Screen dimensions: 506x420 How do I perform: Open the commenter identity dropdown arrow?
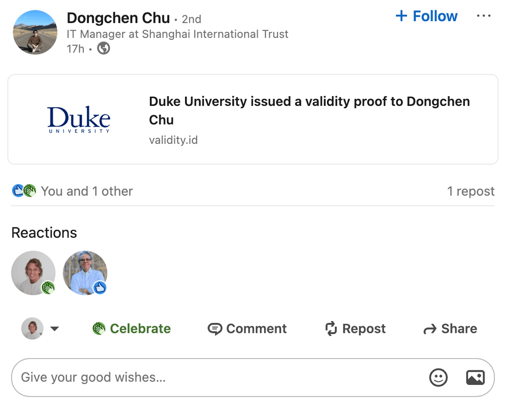tap(55, 329)
